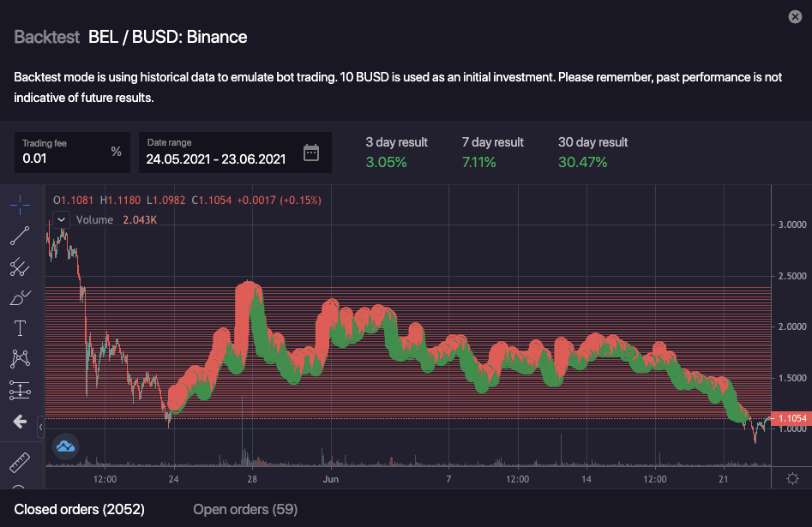
Task: Pick the brush drawing tool
Action: click(x=20, y=298)
